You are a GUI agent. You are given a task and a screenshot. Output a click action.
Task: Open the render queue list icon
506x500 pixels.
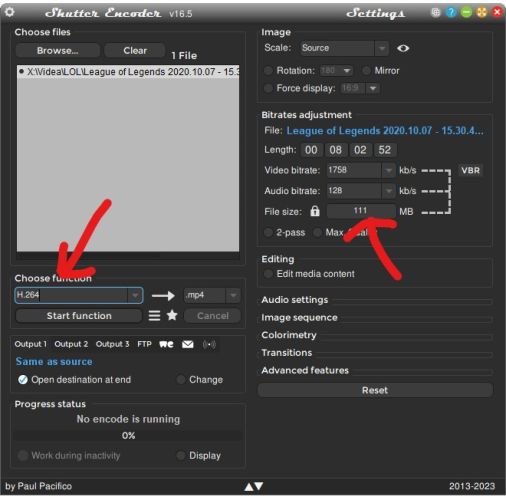[x=154, y=315]
